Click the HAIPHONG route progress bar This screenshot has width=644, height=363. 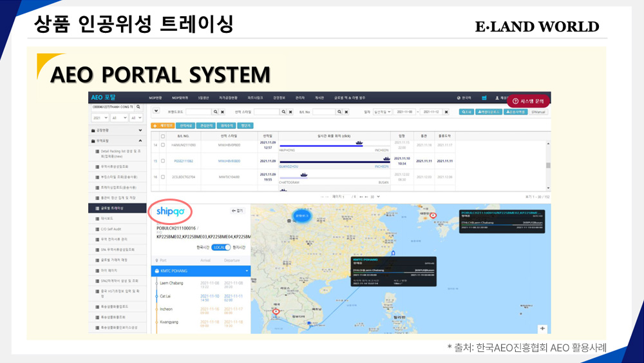click(334, 146)
